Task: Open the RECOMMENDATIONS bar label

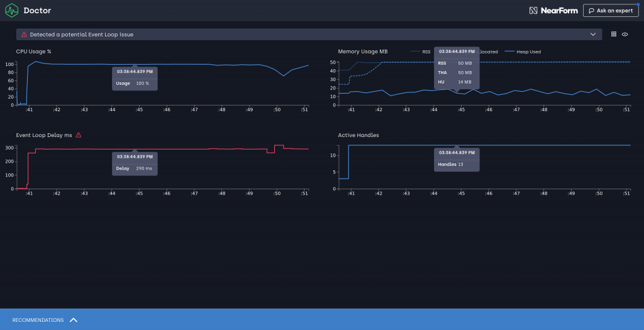Action: click(x=38, y=320)
